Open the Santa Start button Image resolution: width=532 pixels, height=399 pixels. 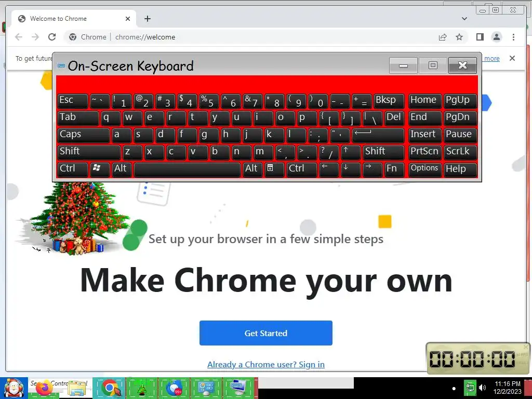[x=14, y=388]
